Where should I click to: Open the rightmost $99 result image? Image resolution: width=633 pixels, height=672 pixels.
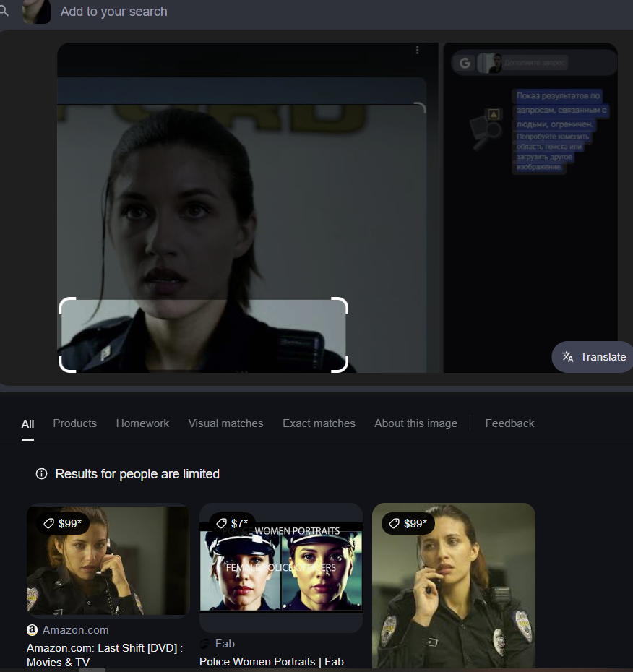[453, 585]
